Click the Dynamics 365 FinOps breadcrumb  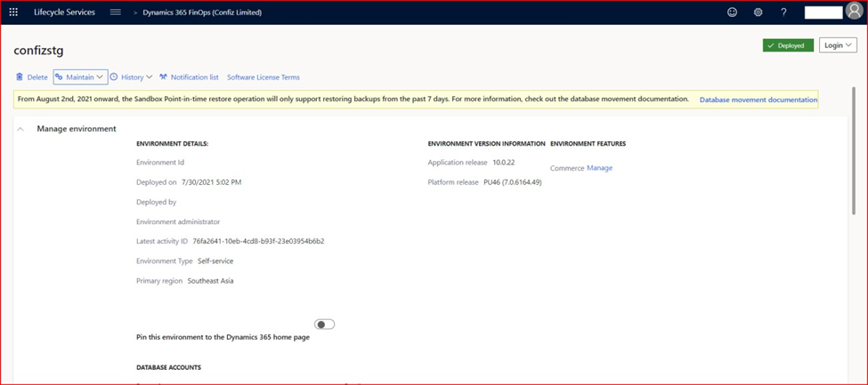tap(204, 12)
